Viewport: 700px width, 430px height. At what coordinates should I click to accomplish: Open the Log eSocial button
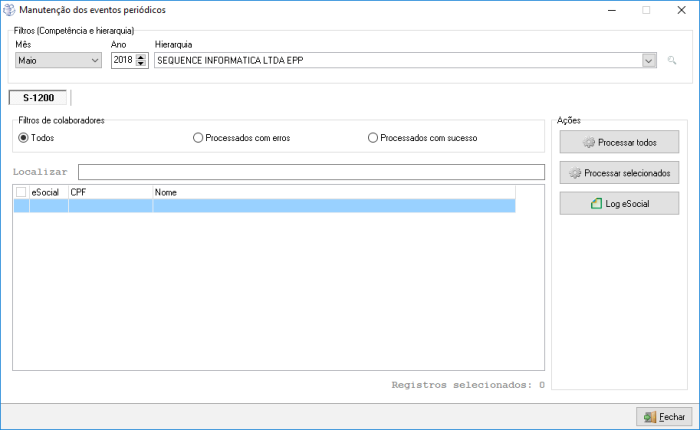click(620, 204)
